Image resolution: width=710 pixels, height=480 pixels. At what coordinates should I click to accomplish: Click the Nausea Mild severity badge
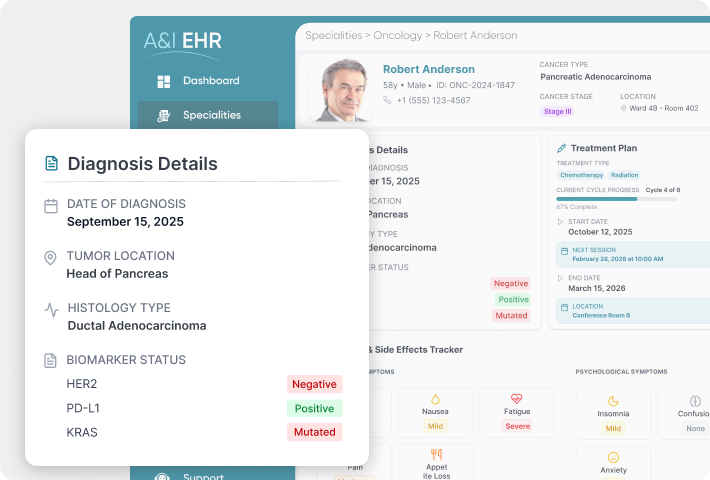click(435, 426)
